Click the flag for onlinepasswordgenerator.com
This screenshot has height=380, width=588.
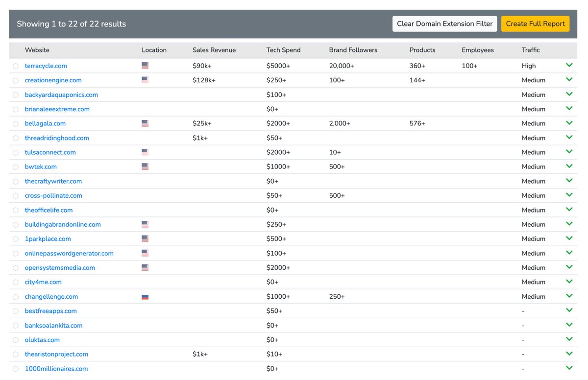145,253
